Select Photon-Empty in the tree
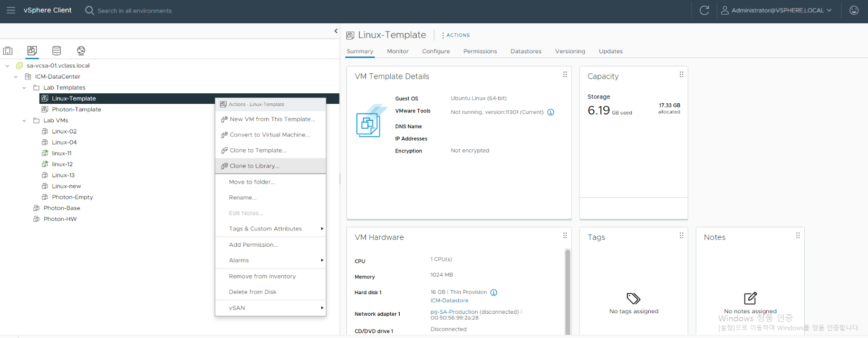The width and height of the screenshot is (868, 338). [x=72, y=197]
